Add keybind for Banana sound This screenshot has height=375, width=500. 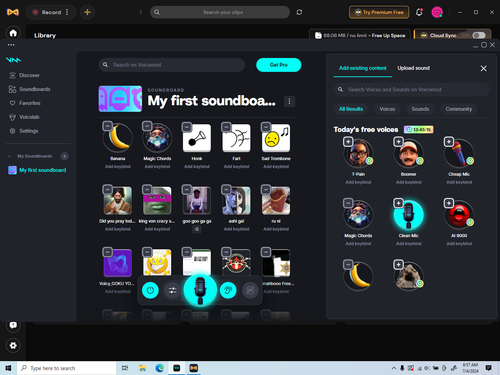pos(118,167)
